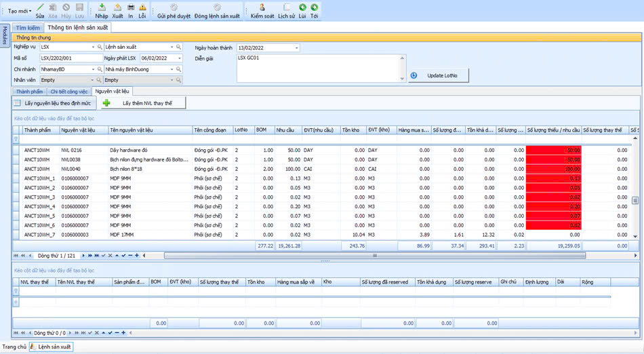Click the Số lượng thiếu / nhu cầu header
This screenshot has width=644, height=354.
coord(553,130)
